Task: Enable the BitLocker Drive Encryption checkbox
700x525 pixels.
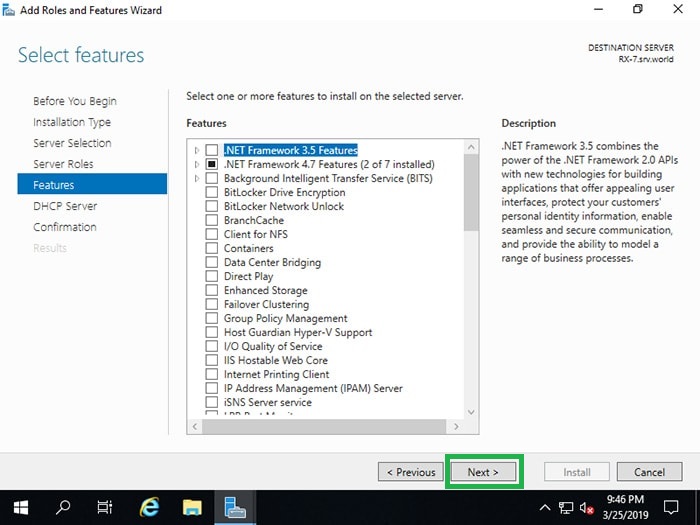Action: coord(211,192)
